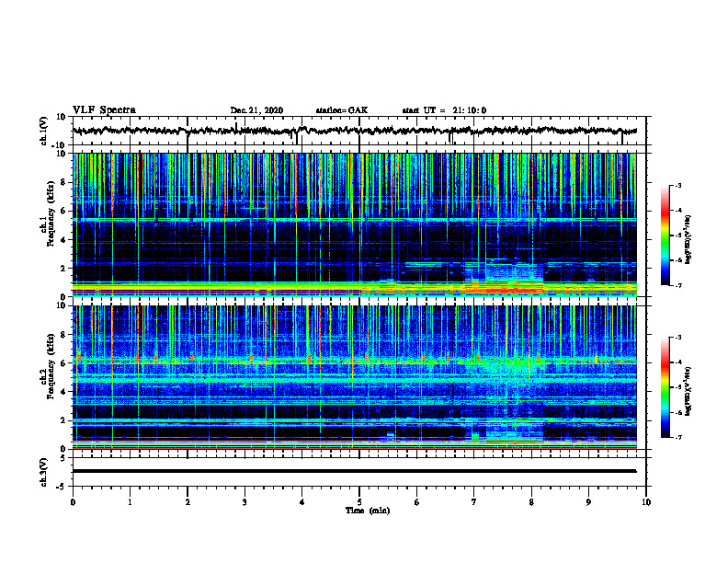The height and width of the screenshot is (563, 728).
Task: Click inside the ch.2 spectrogram panel
Action: pyautogui.click(x=354, y=377)
